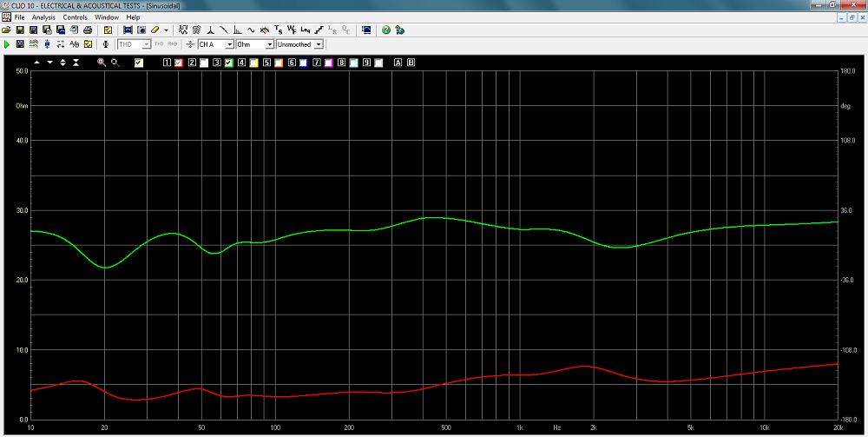The image size is (868, 437).
Task: Open the multimeter icon
Action: pyautogui.click(x=265, y=30)
